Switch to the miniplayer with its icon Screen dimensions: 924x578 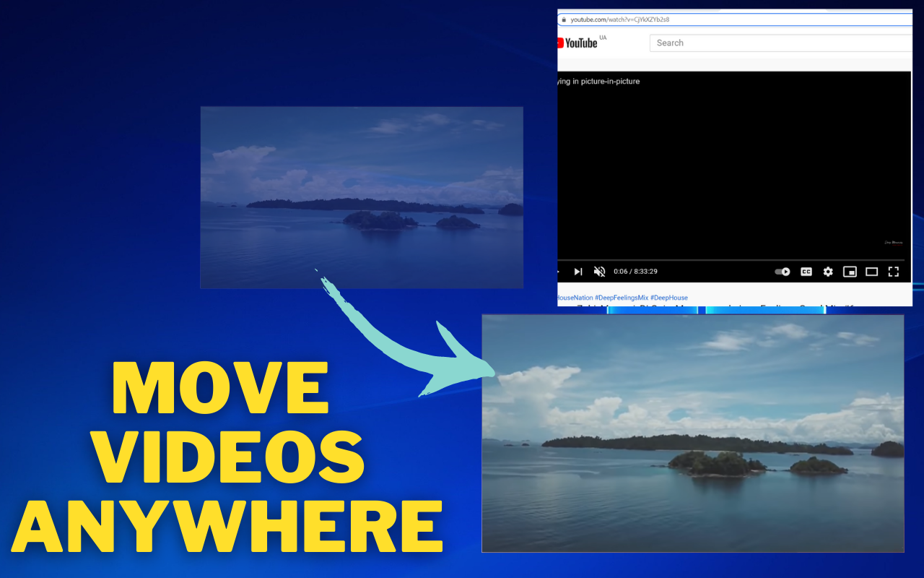point(850,272)
